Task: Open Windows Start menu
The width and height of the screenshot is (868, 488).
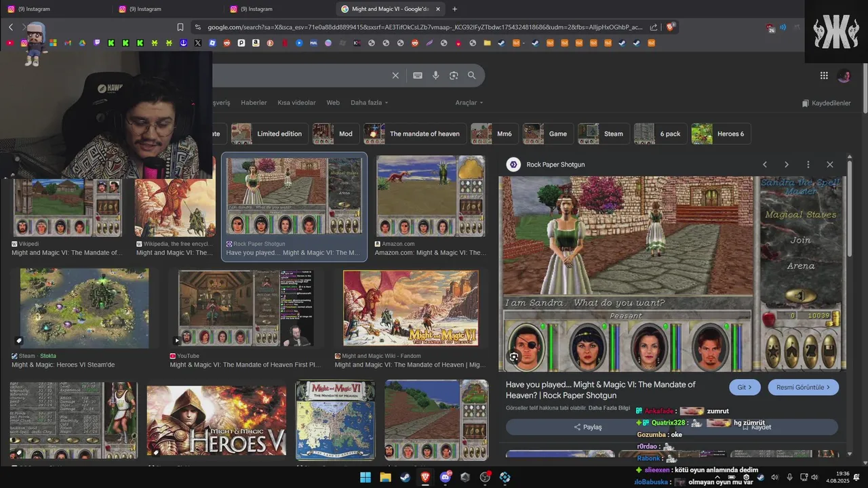Action: pos(366,477)
